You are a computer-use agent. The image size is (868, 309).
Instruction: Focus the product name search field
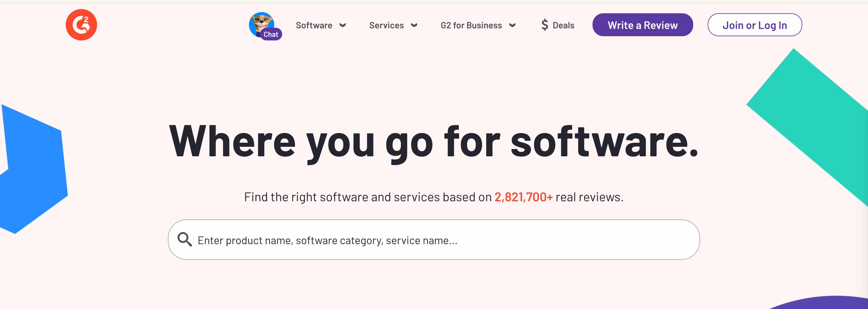(x=438, y=240)
